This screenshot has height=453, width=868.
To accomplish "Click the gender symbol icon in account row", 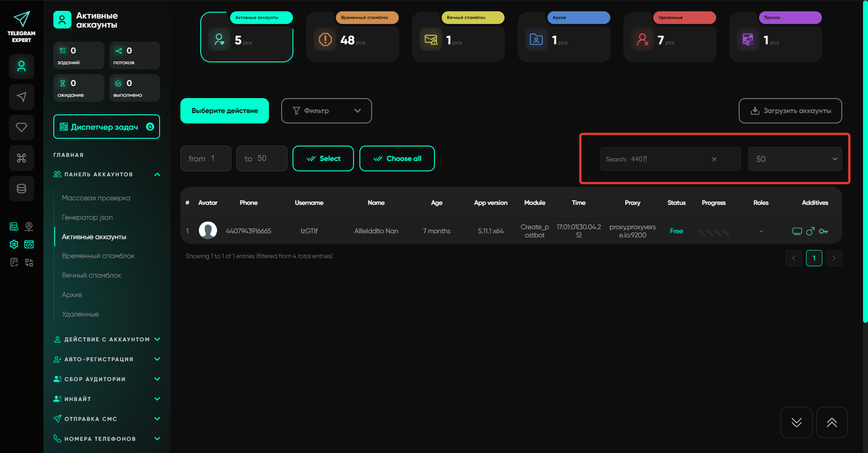I will pos(810,231).
